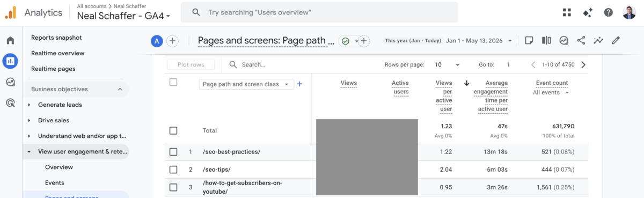Open the Gemini sparkle assistant icon
Image resolution: width=644 pixels, height=198 pixels.
[x=588, y=12]
